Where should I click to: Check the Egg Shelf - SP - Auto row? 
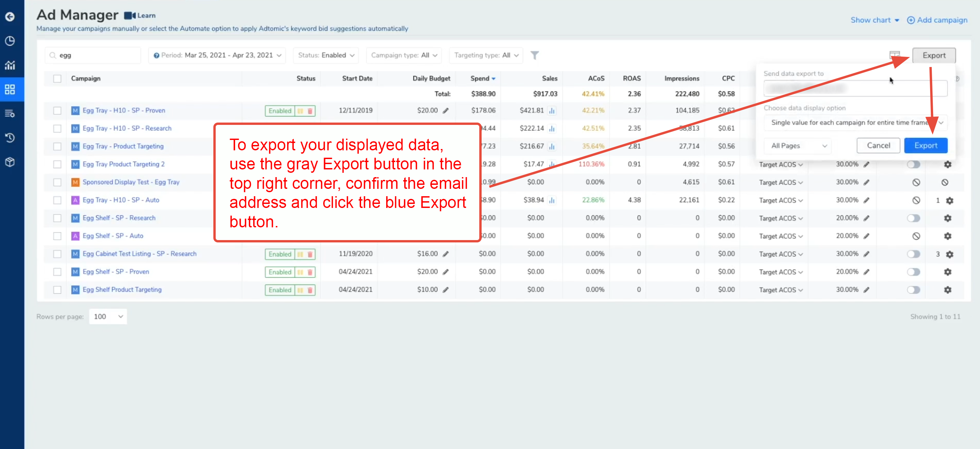click(57, 236)
